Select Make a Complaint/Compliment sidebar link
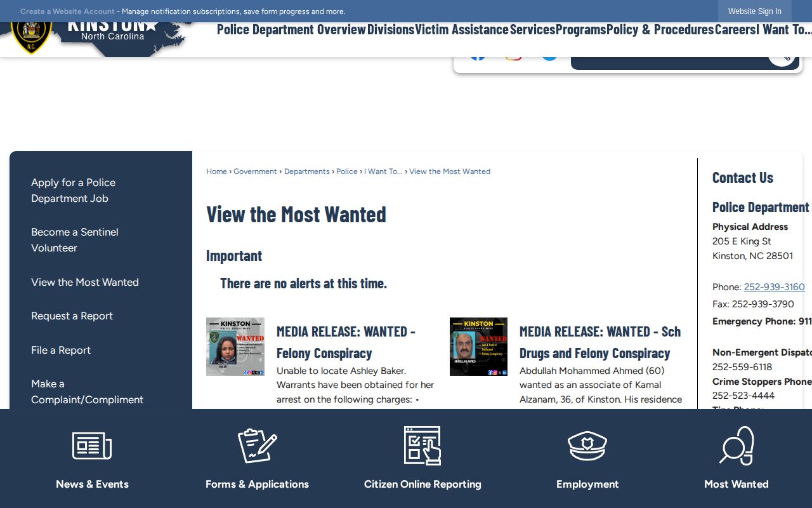 point(87,392)
